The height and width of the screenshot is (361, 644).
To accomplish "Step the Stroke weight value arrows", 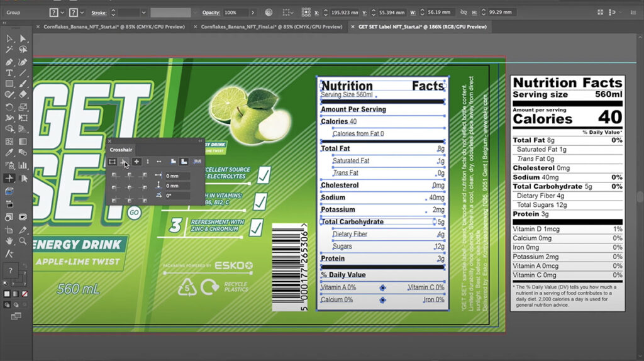I will tap(113, 13).
